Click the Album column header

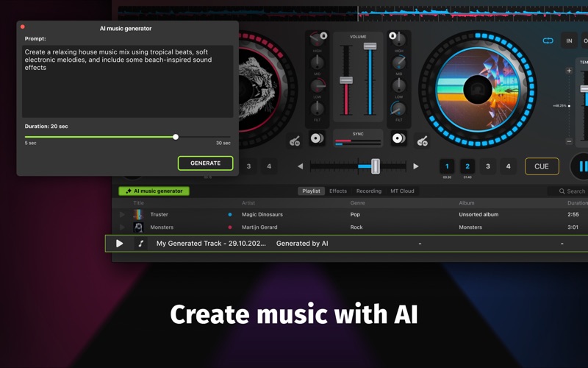point(467,203)
